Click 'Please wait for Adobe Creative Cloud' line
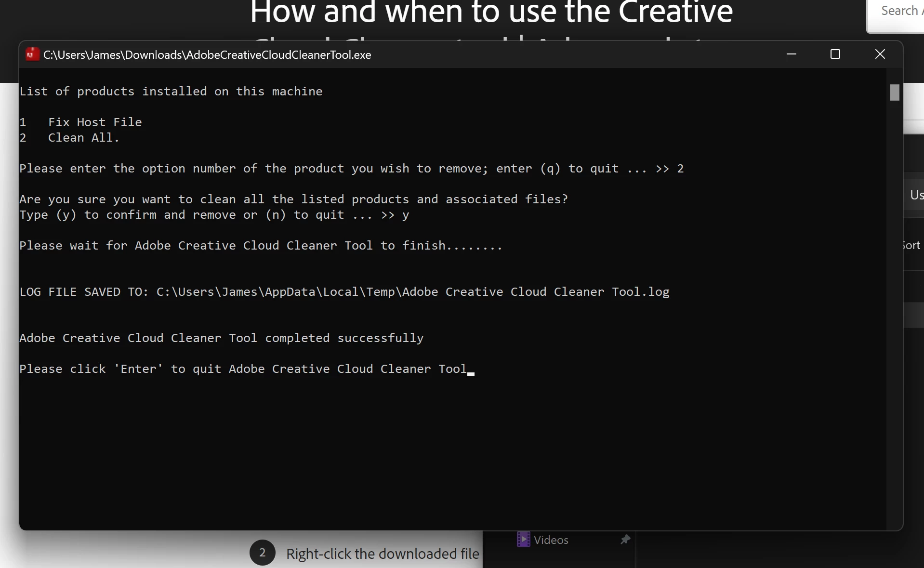Viewport: 924px width, 568px height. [261, 246]
